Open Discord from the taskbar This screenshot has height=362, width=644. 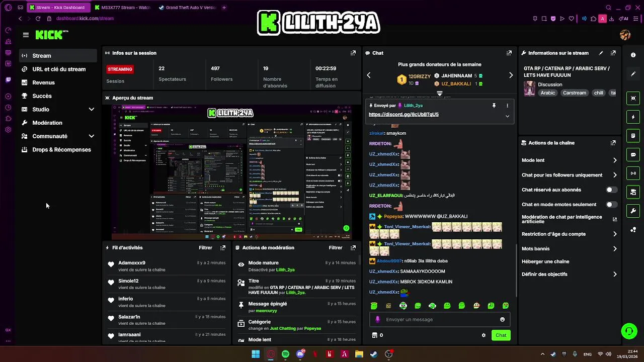(x=300, y=354)
